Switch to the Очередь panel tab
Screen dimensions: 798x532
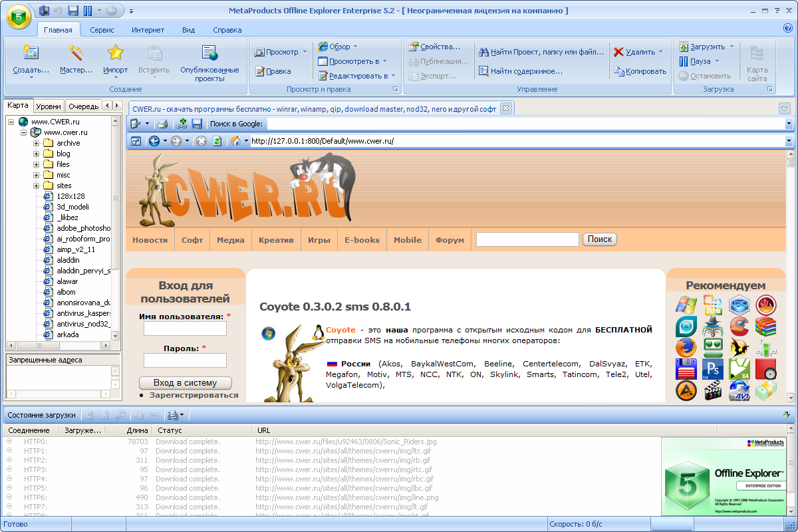pos(84,106)
